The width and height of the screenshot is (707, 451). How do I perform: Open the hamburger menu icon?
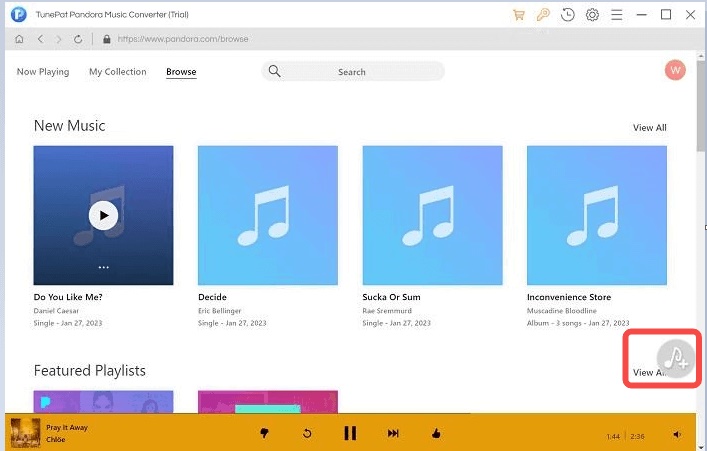[x=616, y=15]
